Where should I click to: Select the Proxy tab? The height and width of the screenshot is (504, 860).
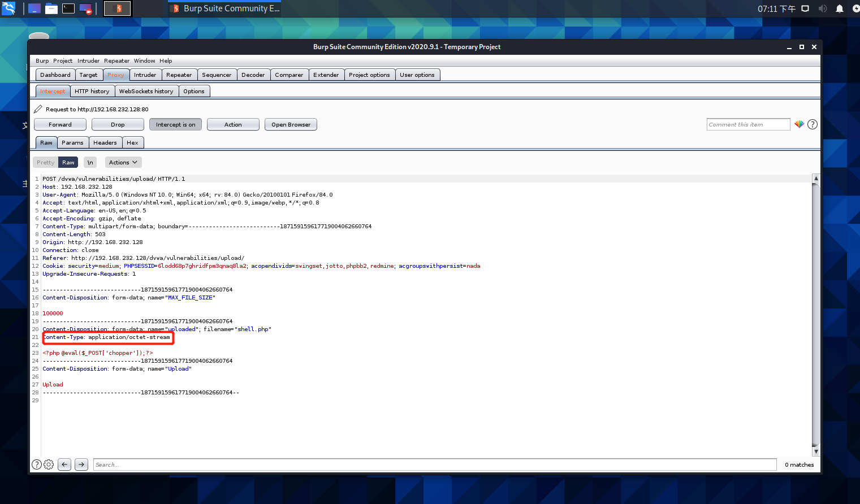(116, 75)
